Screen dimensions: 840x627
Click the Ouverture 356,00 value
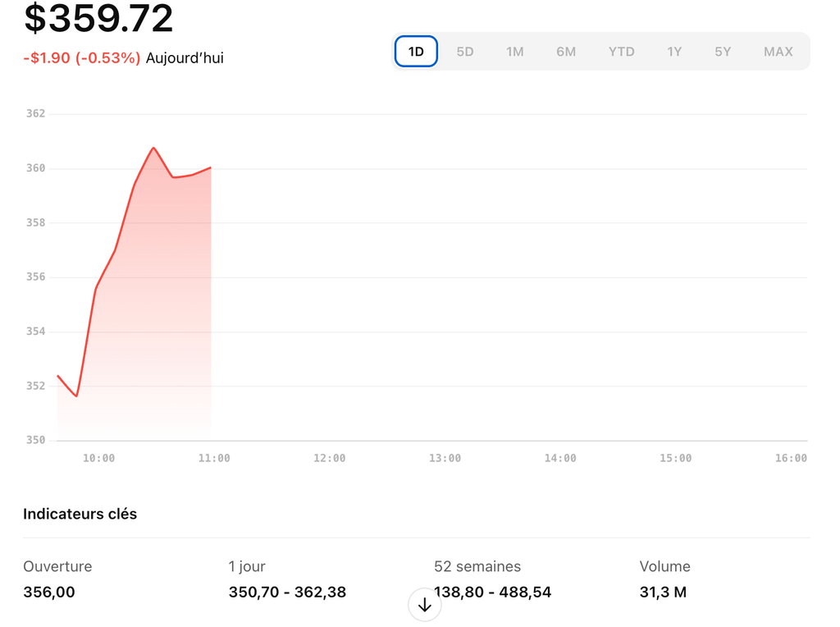click(49, 592)
